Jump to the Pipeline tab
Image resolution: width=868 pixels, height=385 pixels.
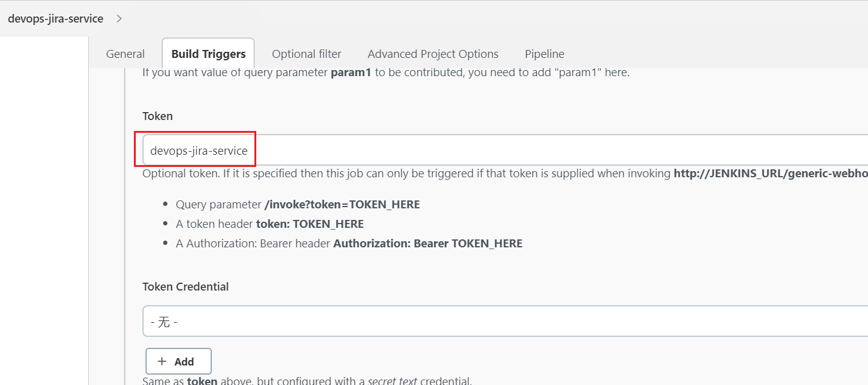544,54
